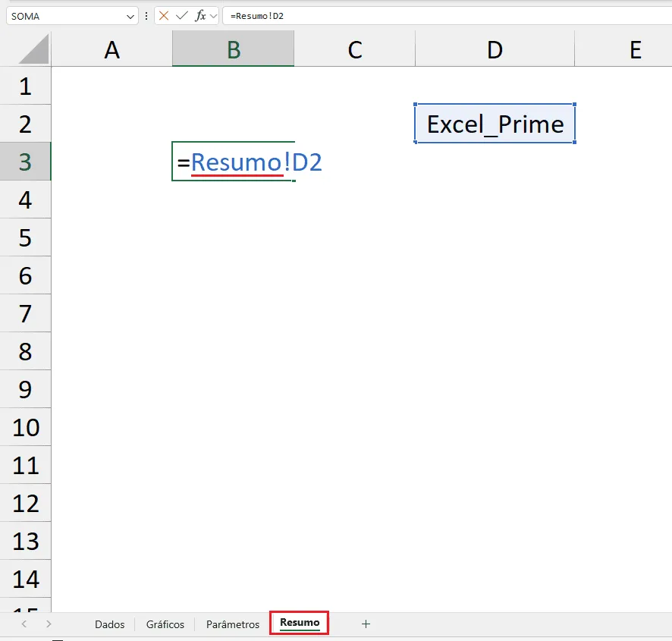The image size is (672, 641).
Task: Click cell D2 containing Excel_Prime
Action: pyautogui.click(x=495, y=124)
